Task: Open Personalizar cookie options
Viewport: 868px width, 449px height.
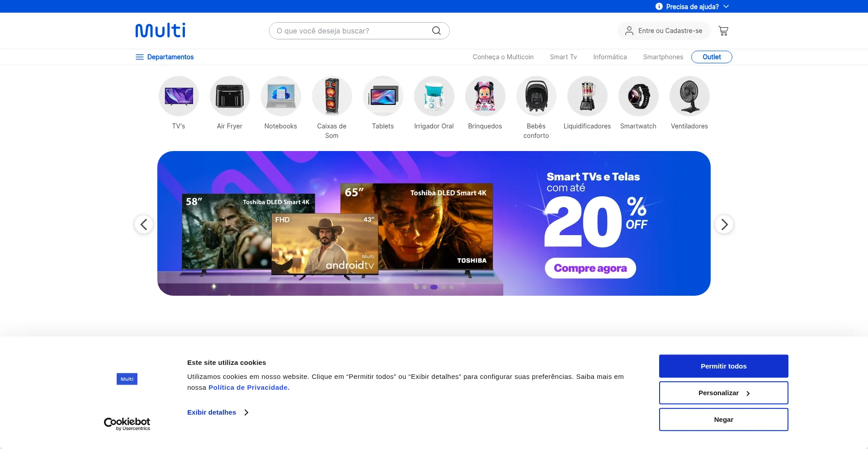Action: tap(724, 393)
